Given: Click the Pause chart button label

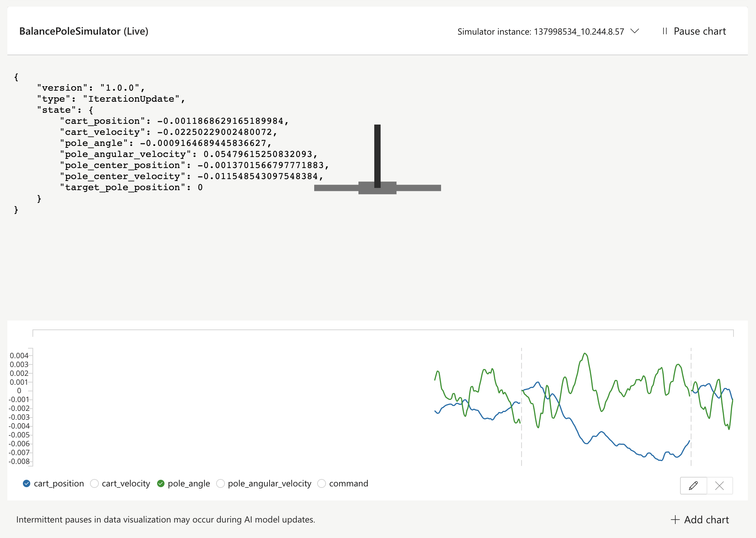Looking at the screenshot, I should 700,31.
